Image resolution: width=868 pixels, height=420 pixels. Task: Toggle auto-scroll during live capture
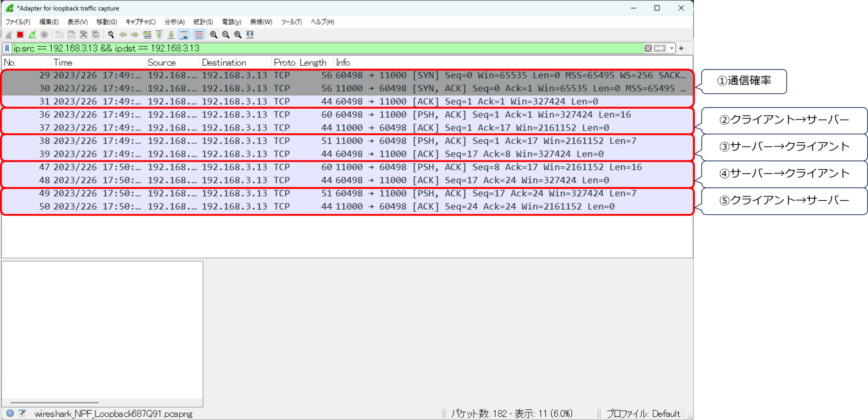pos(184,35)
